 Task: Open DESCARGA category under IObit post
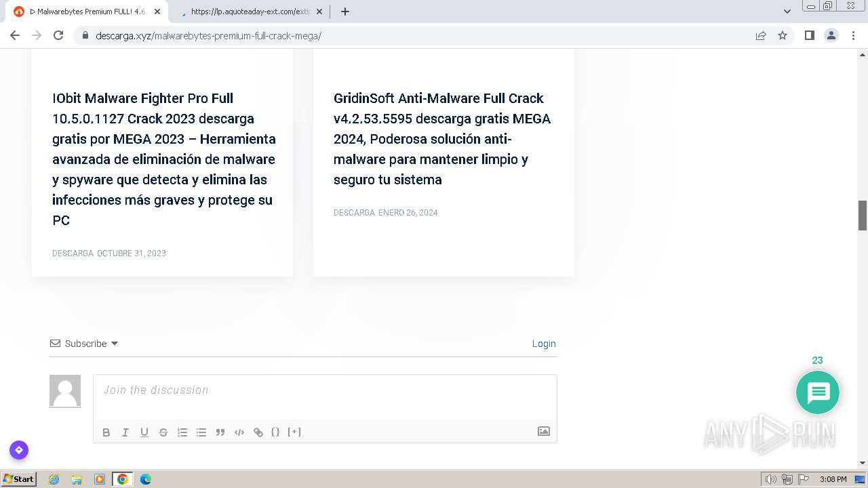tap(73, 253)
